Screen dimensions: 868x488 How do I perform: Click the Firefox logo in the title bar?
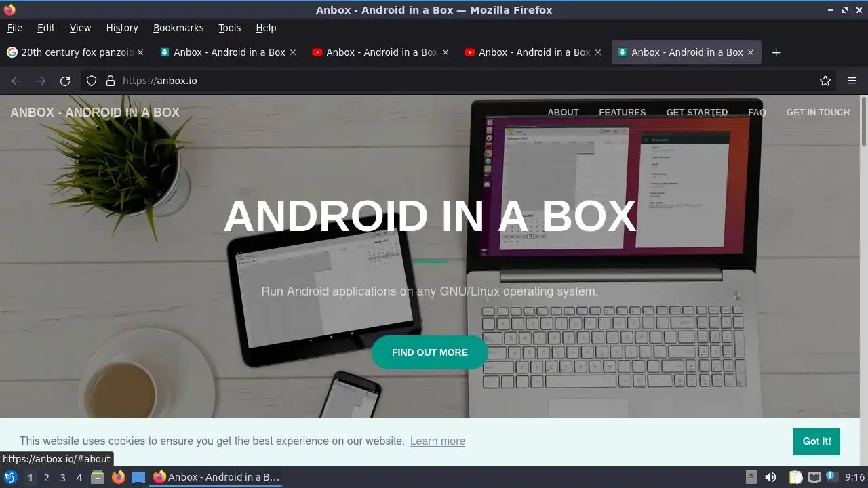(9, 10)
